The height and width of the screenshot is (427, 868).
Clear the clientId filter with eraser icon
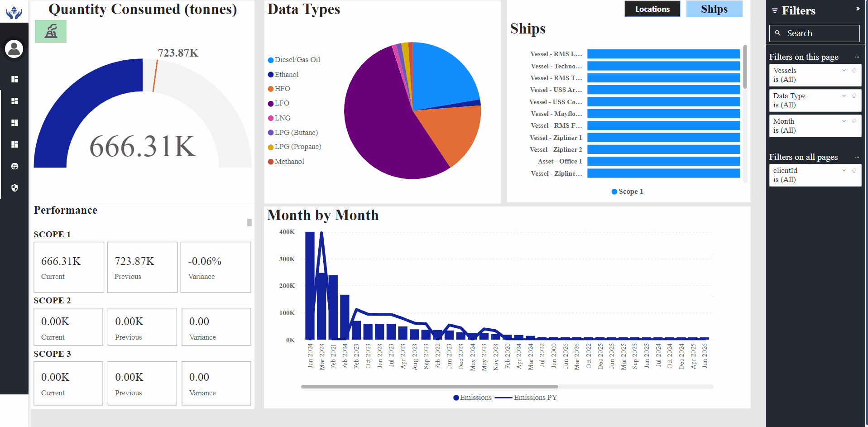[854, 170]
